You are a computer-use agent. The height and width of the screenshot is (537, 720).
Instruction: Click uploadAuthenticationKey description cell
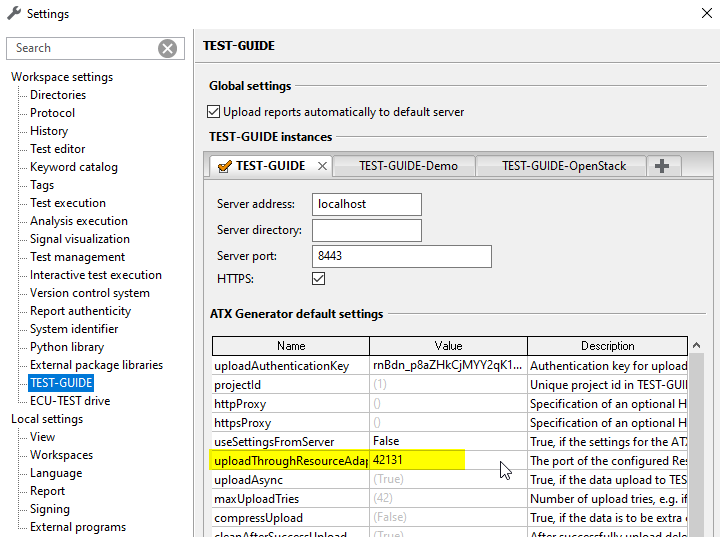pyautogui.click(x=608, y=365)
